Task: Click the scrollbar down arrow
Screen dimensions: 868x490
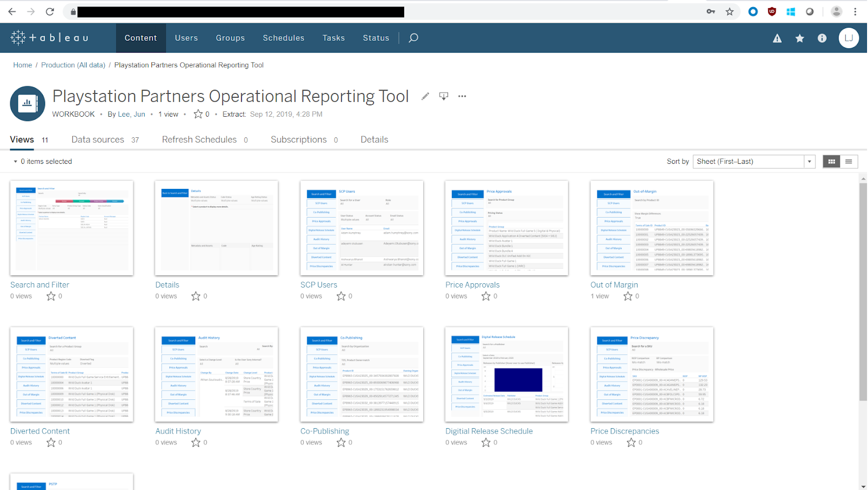Action: [x=863, y=486]
